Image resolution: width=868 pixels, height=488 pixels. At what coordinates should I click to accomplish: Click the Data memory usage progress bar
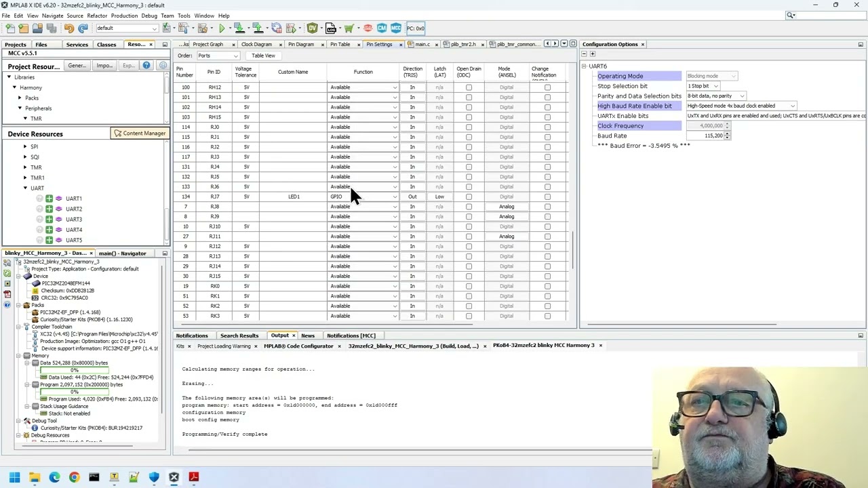point(75,371)
